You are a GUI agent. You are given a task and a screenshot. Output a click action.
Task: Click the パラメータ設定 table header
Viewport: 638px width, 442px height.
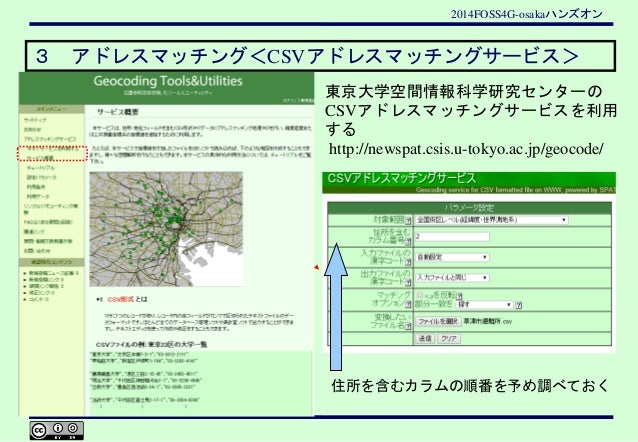(x=469, y=208)
